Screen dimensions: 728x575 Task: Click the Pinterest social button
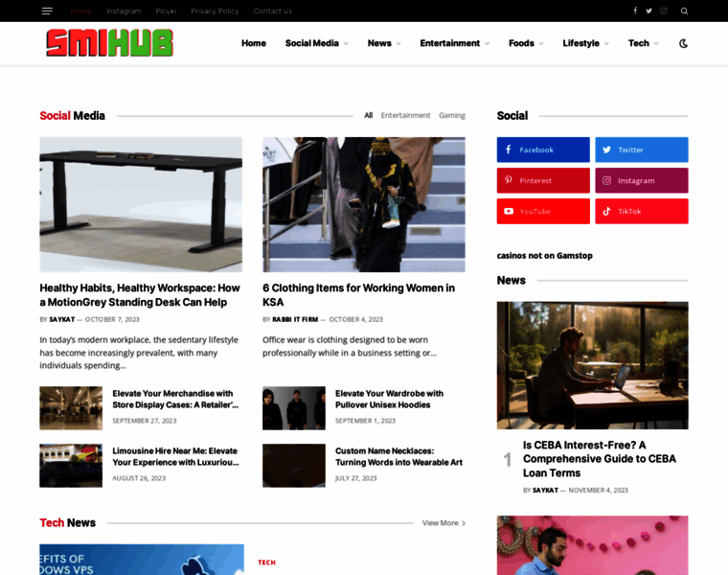coord(543,180)
